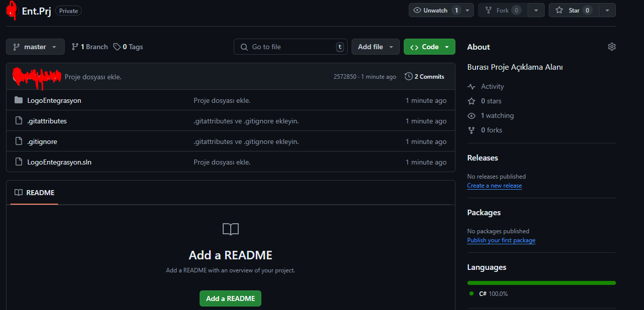Click the 0 stars count
Screen dimensions: 644x310
491,101
